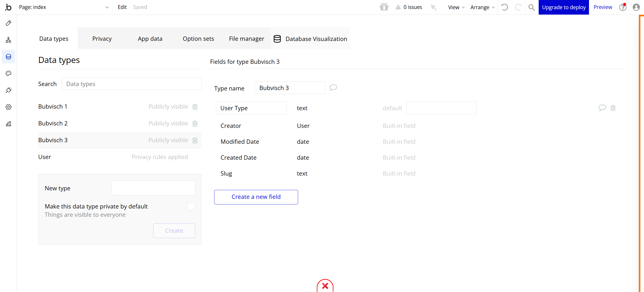Open the Logs chart icon
This screenshot has width=644, height=292.
(8, 124)
